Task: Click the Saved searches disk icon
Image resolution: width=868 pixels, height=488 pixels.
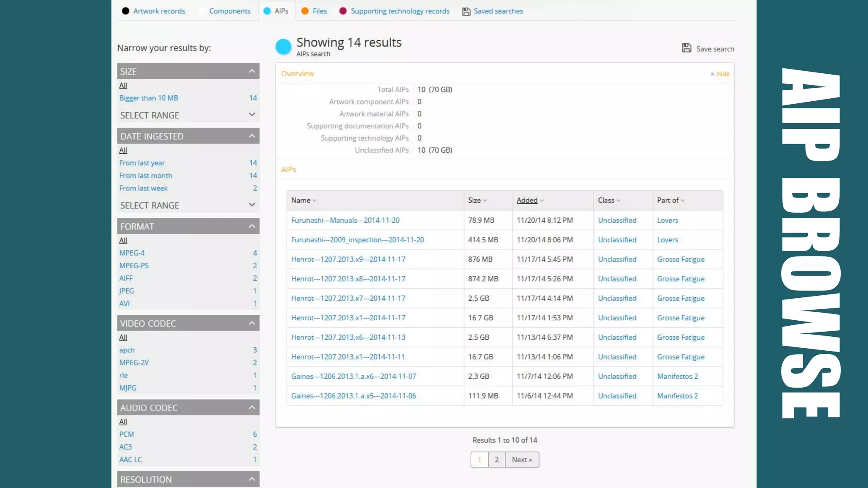Action: tap(466, 11)
